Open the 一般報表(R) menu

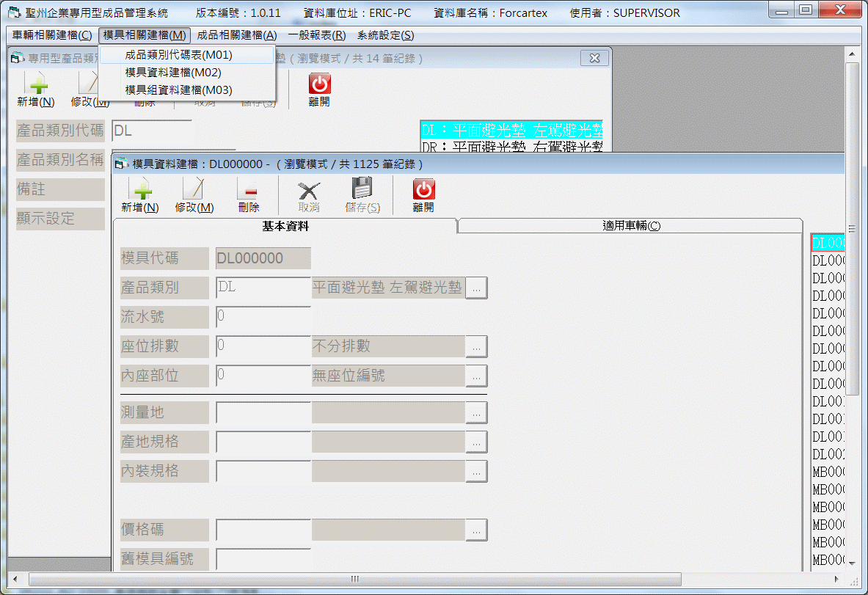pos(317,35)
